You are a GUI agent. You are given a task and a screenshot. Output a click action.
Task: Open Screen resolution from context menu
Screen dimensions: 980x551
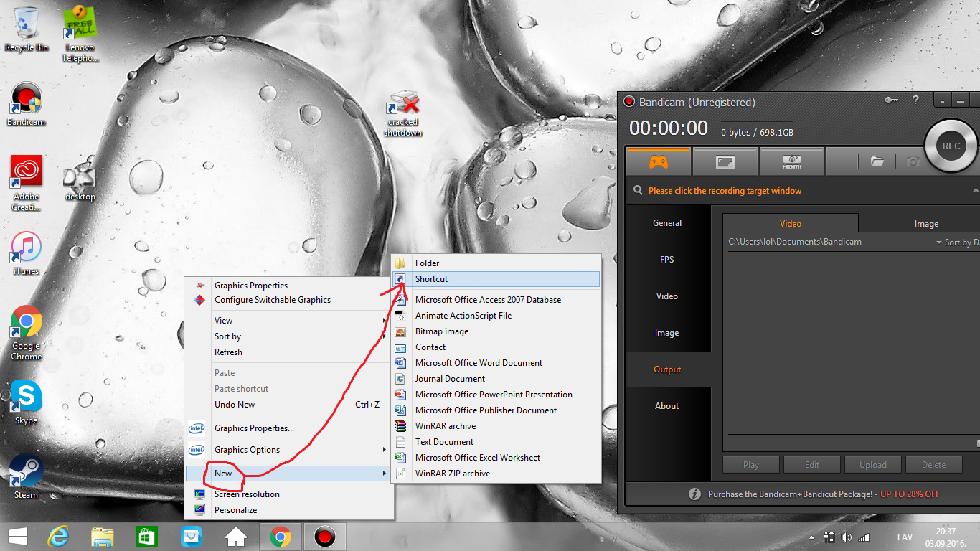pyautogui.click(x=289, y=494)
